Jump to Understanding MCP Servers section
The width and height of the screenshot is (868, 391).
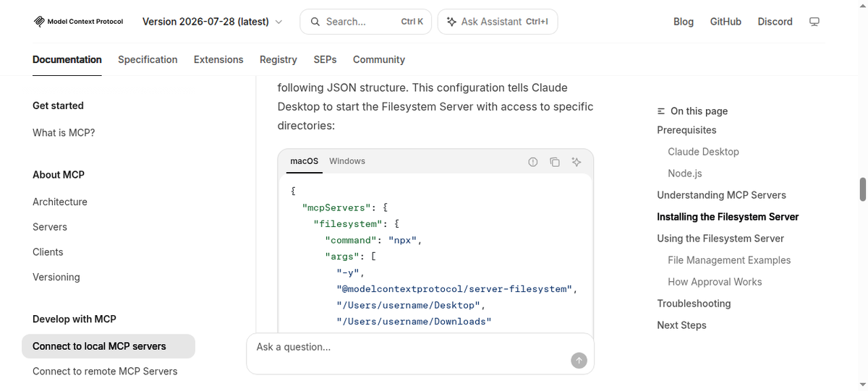[721, 195]
